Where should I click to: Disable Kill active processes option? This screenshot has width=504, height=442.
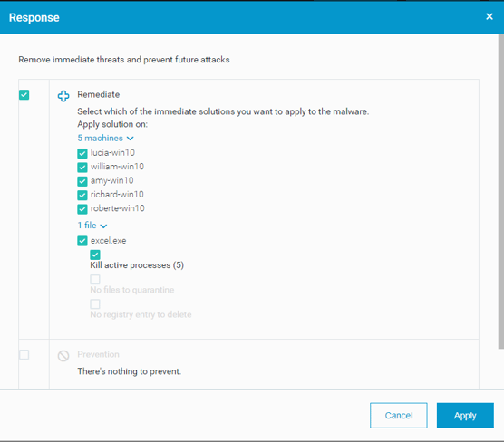pyautogui.click(x=95, y=255)
